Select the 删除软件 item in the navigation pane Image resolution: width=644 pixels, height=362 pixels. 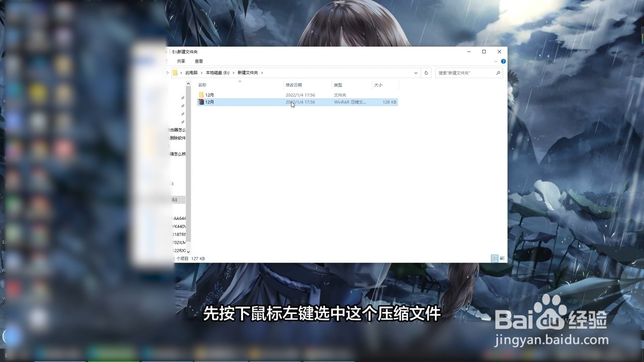point(178,138)
